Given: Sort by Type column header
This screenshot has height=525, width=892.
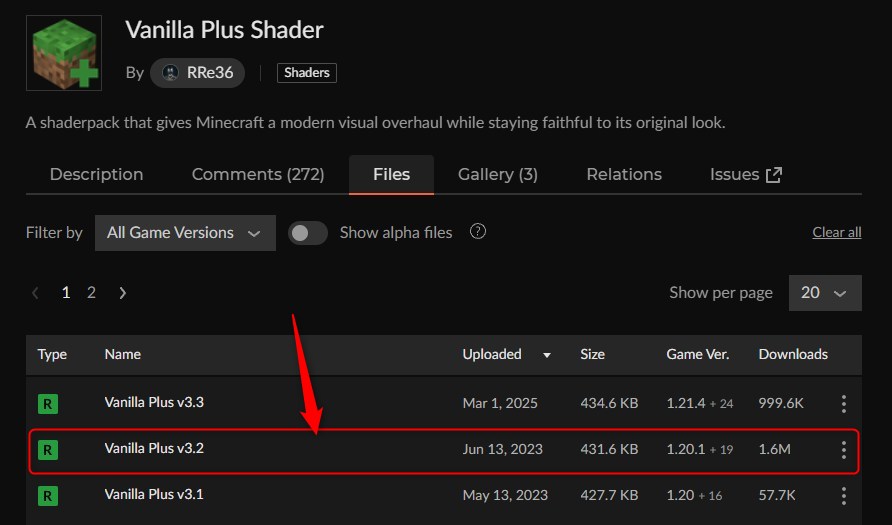Looking at the screenshot, I should [x=52, y=354].
